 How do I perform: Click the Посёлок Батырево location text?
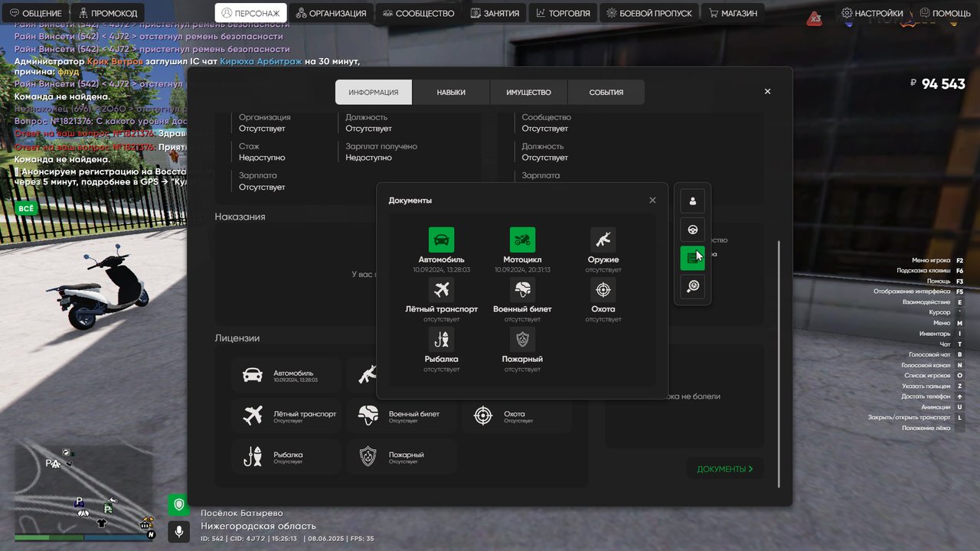(x=241, y=513)
